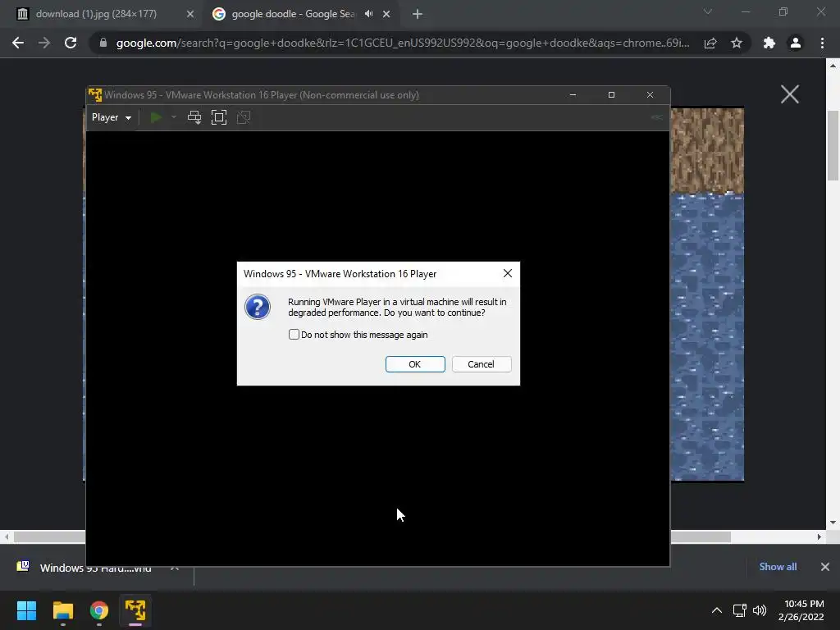840x630 pixels.
Task: Show hidden tray icons chevron
Action: [x=717, y=610]
